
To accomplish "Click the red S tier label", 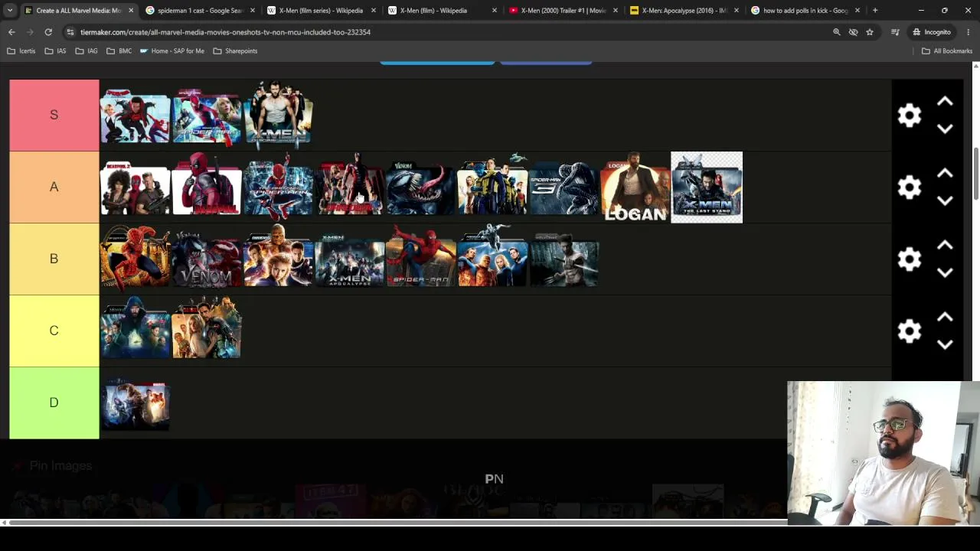I will coord(54,115).
